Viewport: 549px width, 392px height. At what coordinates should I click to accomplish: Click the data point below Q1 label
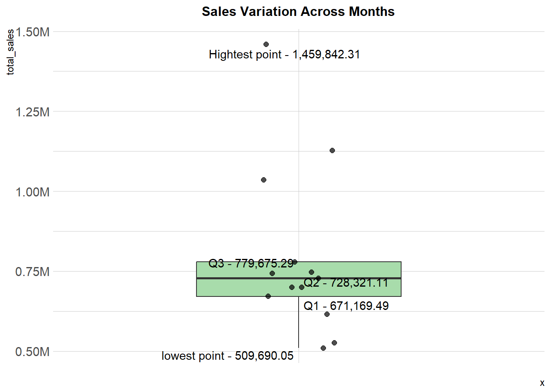(x=327, y=314)
